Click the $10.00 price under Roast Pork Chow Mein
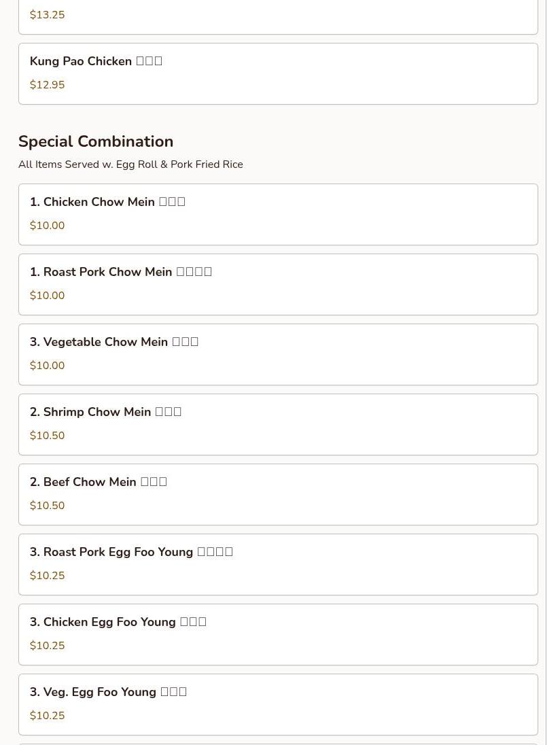 (47, 296)
